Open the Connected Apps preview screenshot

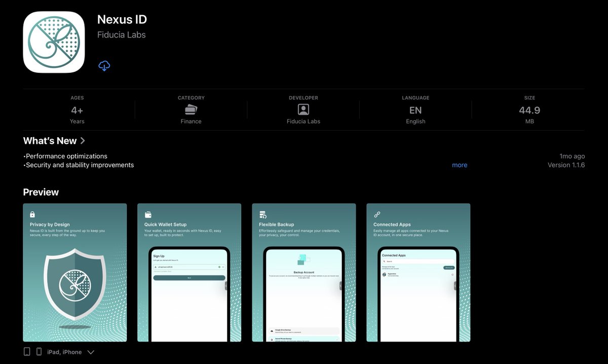tap(419, 272)
